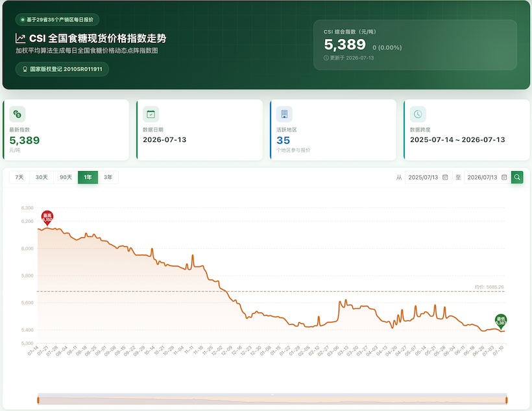Viewport: 532px width, 411px height.
Task: Click the green 最低 marker on chart
Action: coord(501,322)
